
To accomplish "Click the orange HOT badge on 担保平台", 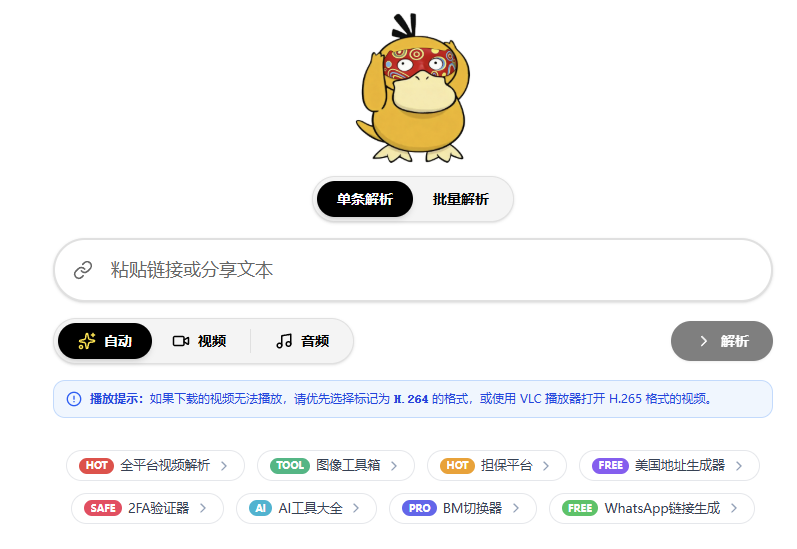I will click(457, 465).
